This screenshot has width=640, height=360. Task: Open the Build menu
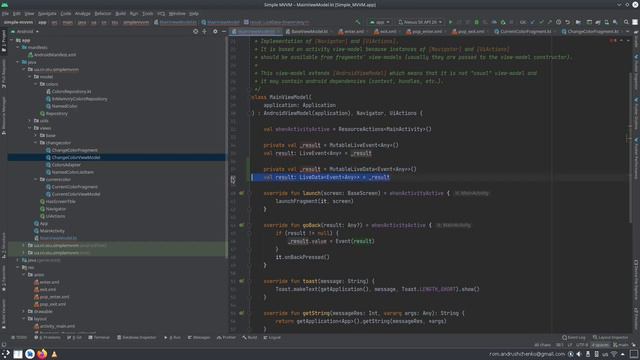(x=120, y=13)
